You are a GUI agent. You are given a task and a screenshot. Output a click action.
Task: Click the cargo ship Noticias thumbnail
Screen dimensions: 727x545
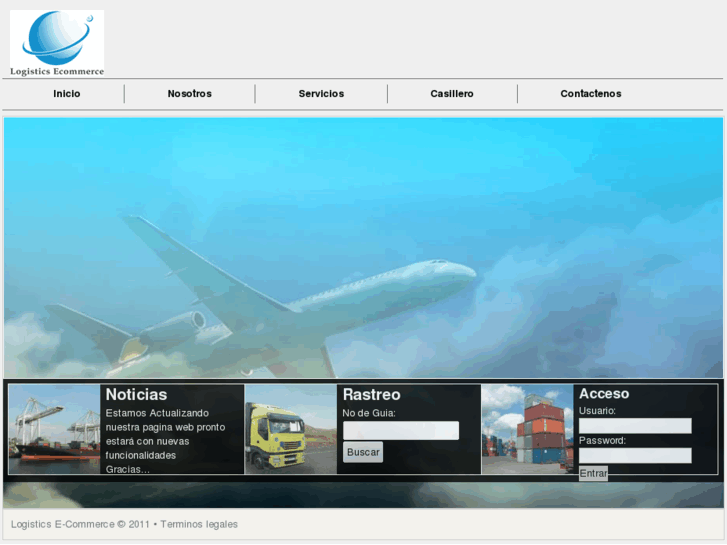coord(54,429)
